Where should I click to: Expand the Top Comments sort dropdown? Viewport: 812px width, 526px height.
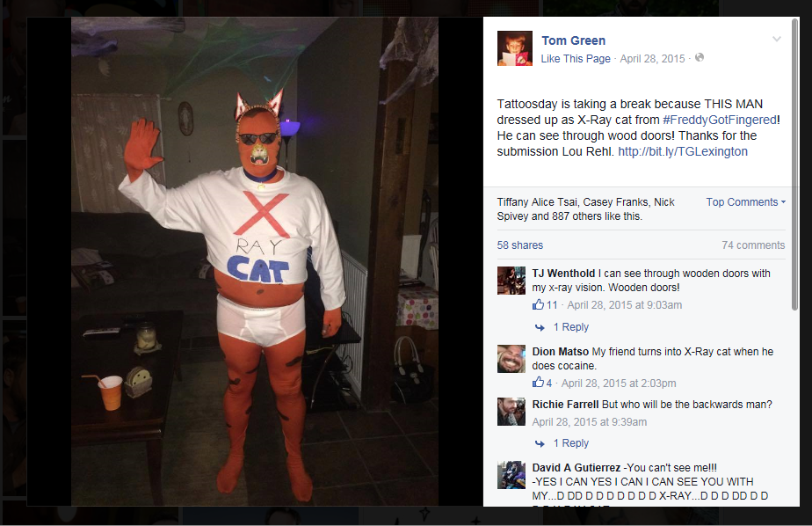tap(746, 202)
